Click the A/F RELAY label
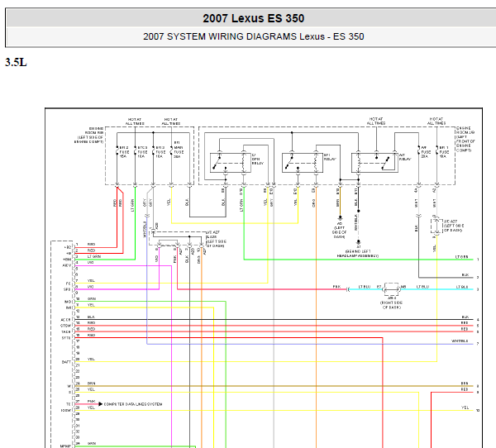Screen dimensions: 496x448 pos(404,157)
